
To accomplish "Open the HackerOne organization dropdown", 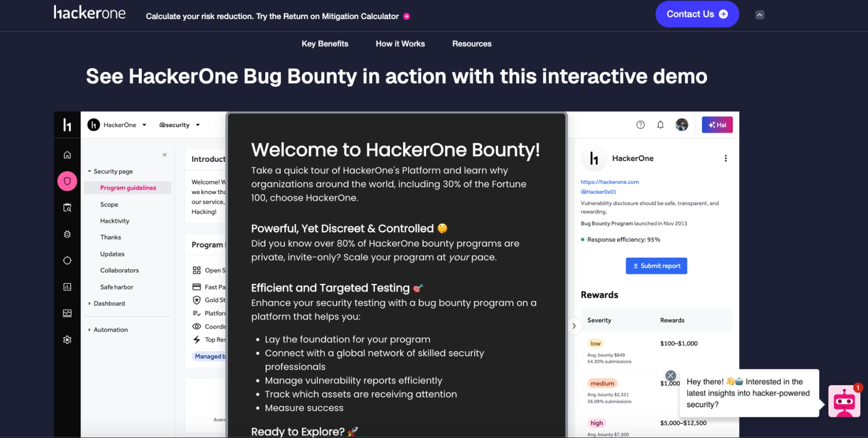I will [x=117, y=125].
